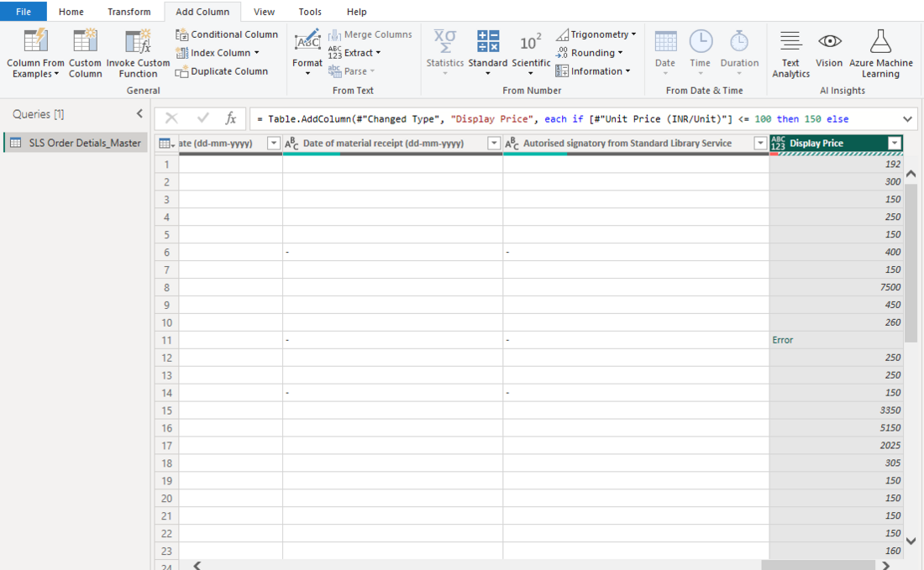Open the Trigonometry dropdown
Viewport: 924px width, 570px height.
click(x=595, y=34)
